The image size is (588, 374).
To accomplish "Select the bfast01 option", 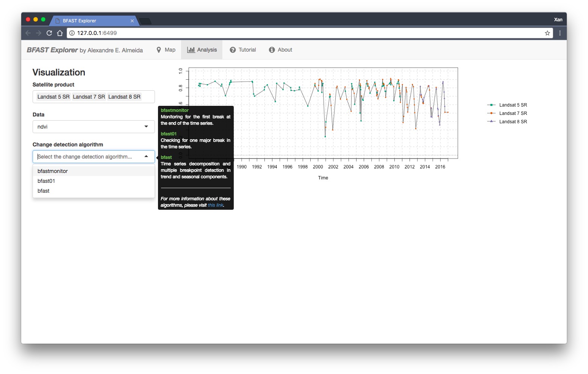I will [94, 181].
